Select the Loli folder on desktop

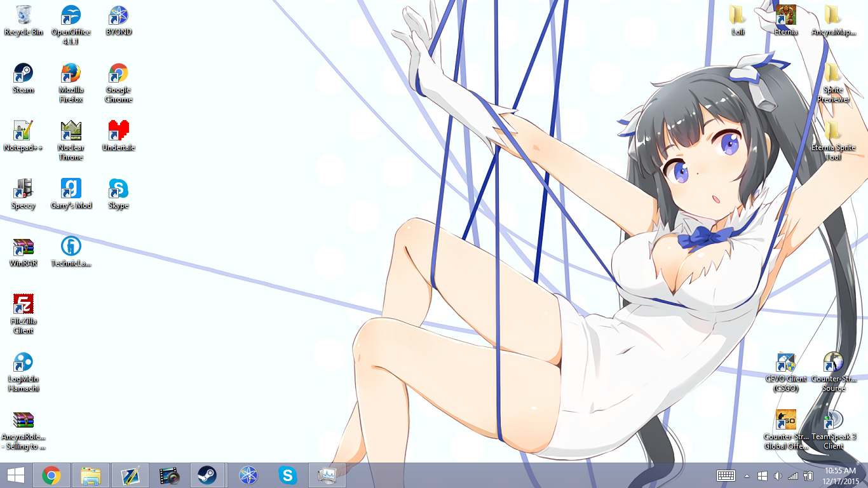tap(738, 20)
